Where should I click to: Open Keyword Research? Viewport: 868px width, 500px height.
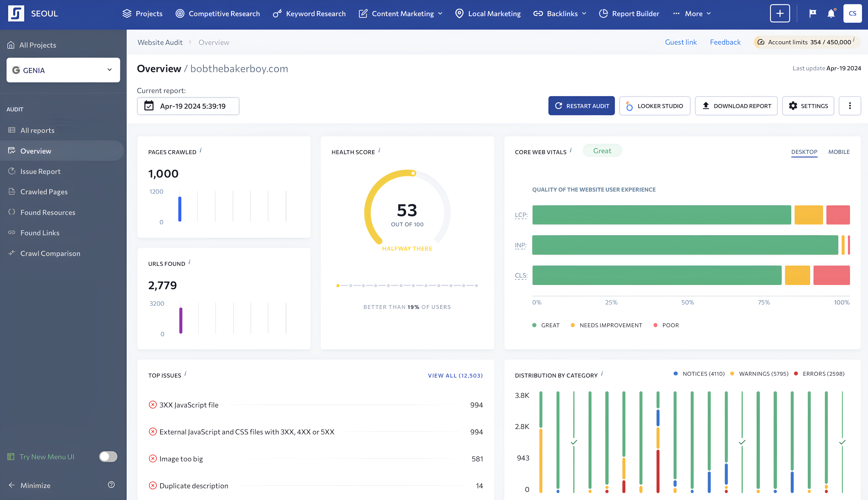(x=309, y=13)
